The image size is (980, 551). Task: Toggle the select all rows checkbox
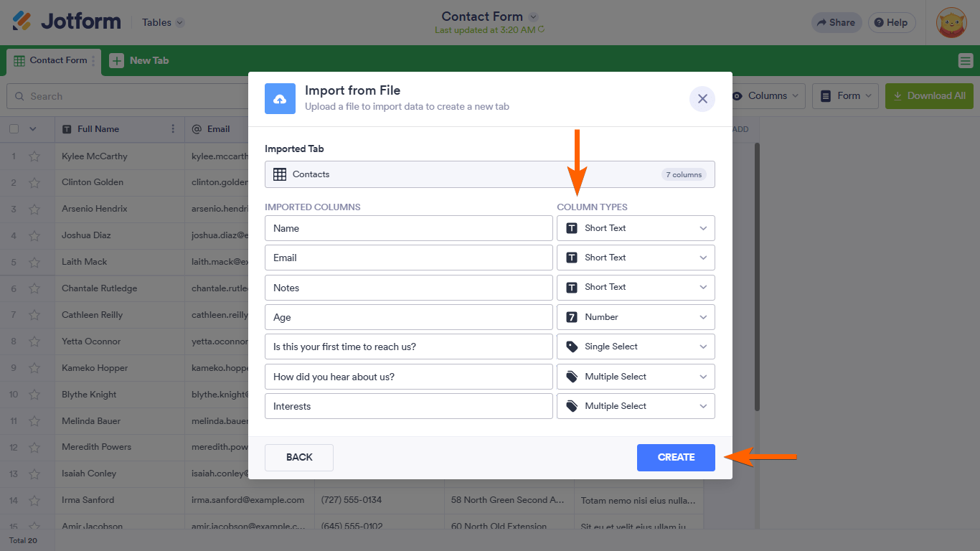click(x=14, y=129)
